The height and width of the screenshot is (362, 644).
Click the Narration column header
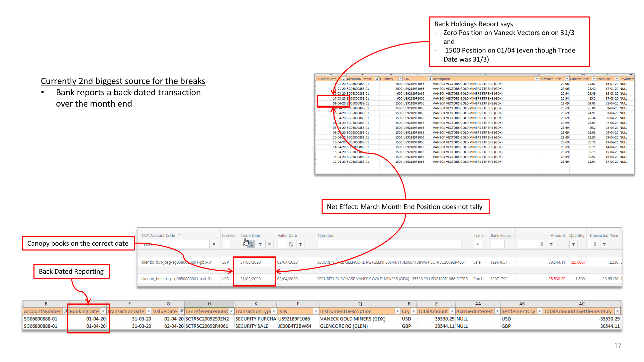(326, 235)
